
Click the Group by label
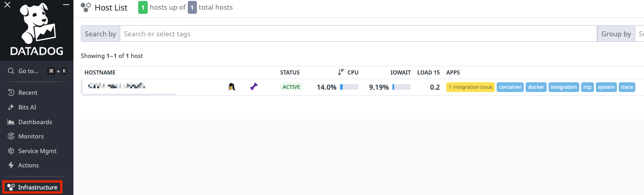(616, 34)
